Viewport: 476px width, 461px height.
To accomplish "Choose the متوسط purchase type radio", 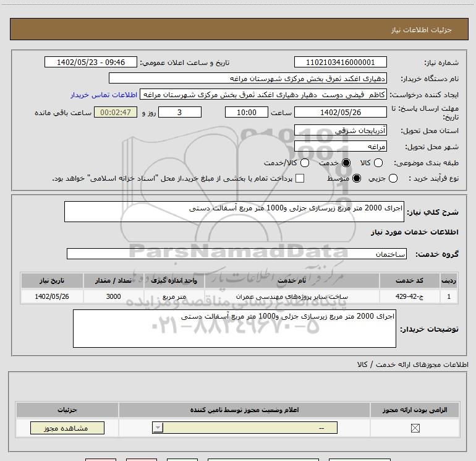I will point(357,178).
